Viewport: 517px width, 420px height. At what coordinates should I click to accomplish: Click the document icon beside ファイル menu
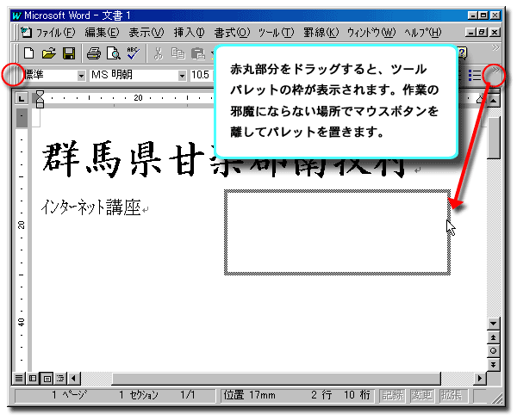pyautogui.click(x=26, y=33)
